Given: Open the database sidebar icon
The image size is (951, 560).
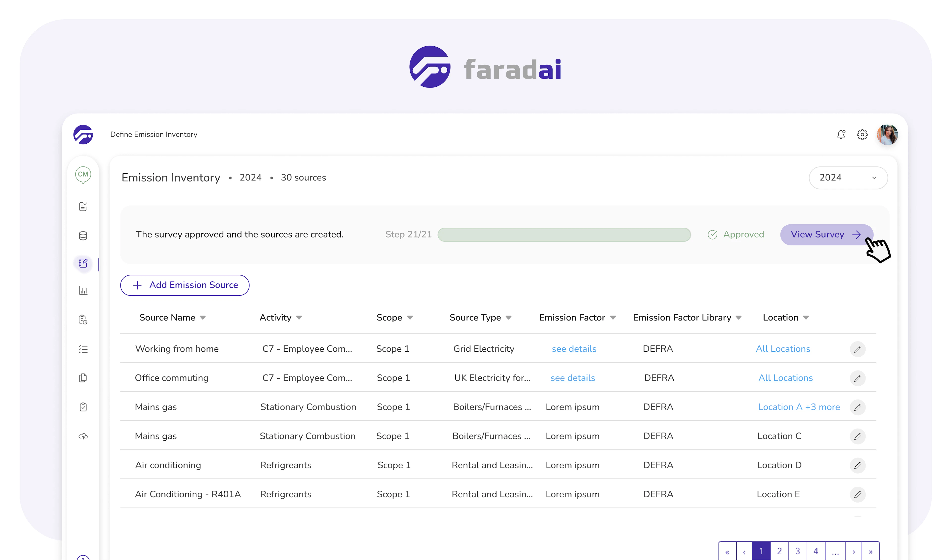Looking at the screenshot, I should tap(83, 236).
